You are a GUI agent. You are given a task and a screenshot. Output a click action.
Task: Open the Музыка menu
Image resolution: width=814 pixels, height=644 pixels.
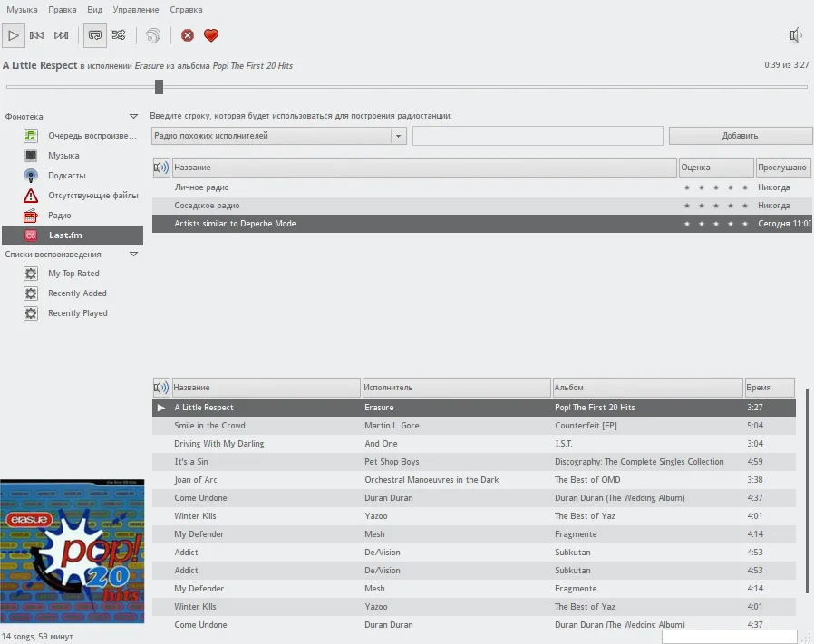[23, 10]
